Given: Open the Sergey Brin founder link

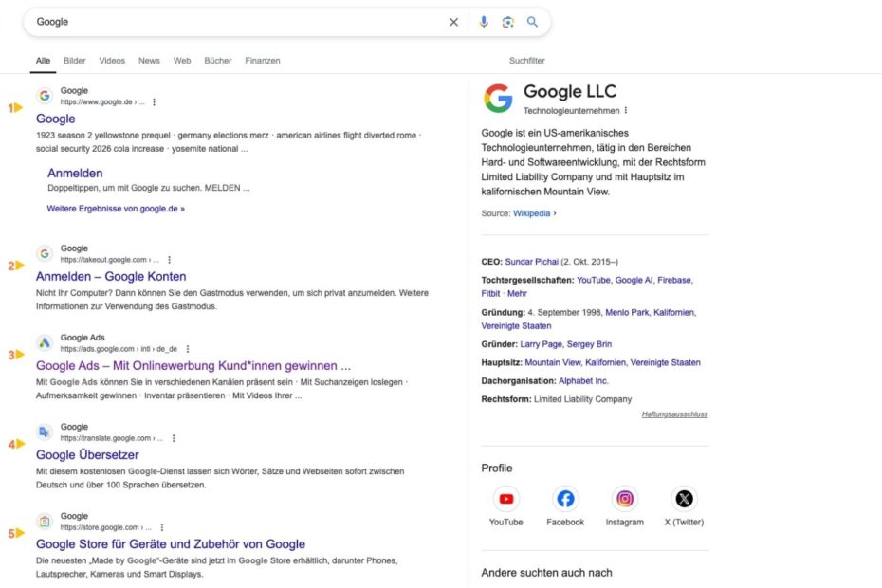Looking at the screenshot, I should click(589, 344).
